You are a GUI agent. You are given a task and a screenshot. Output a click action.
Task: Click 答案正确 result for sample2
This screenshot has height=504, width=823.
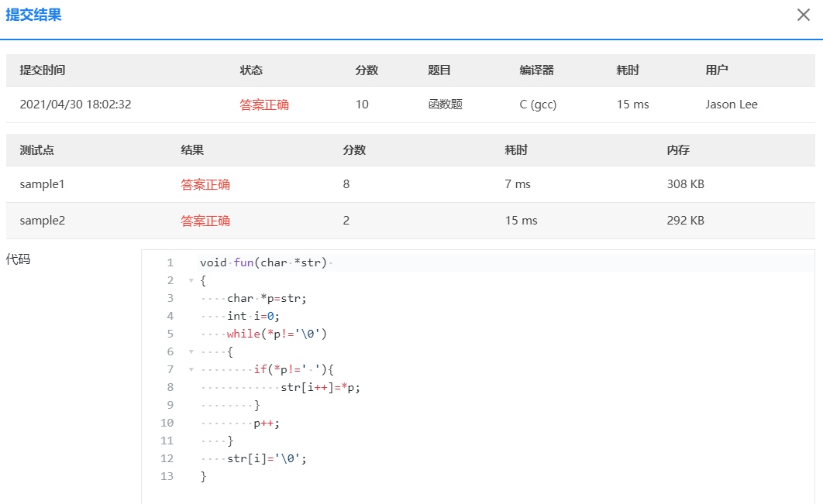coord(205,221)
